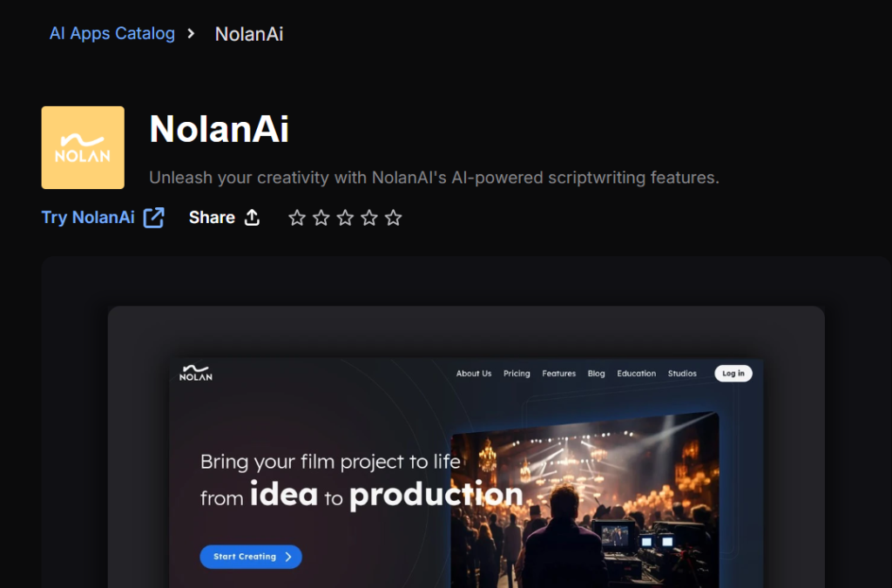Click the share upload arrow icon
This screenshot has width=892, height=588.
pyautogui.click(x=252, y=217)
